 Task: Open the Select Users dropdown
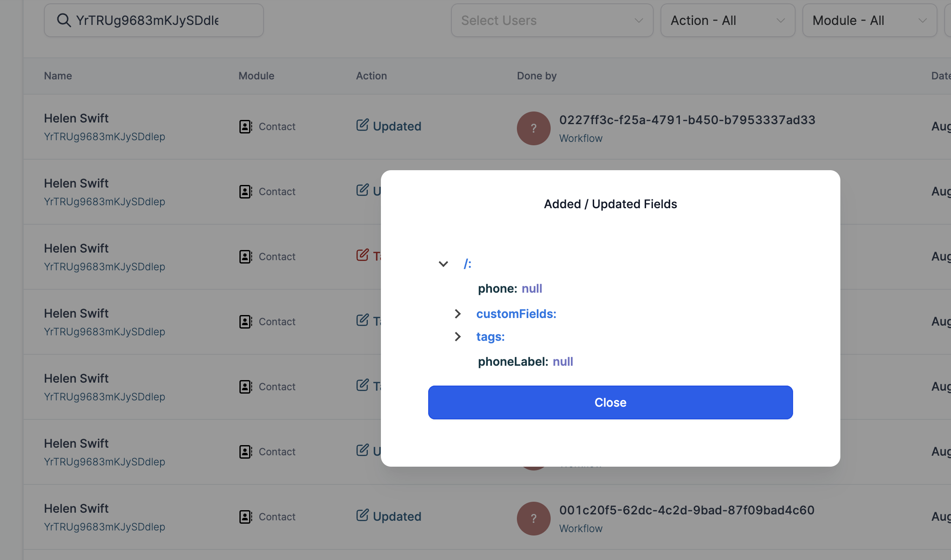click(x=552, y=20)
